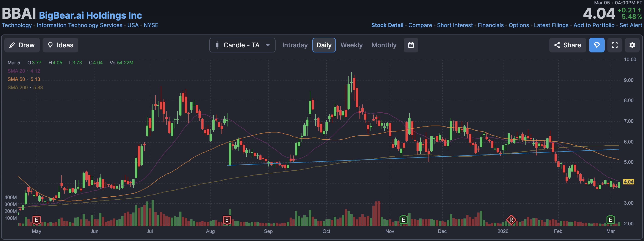Switch to the Intraday timeframe
This screenshot has height=241, width=644.
295,45
